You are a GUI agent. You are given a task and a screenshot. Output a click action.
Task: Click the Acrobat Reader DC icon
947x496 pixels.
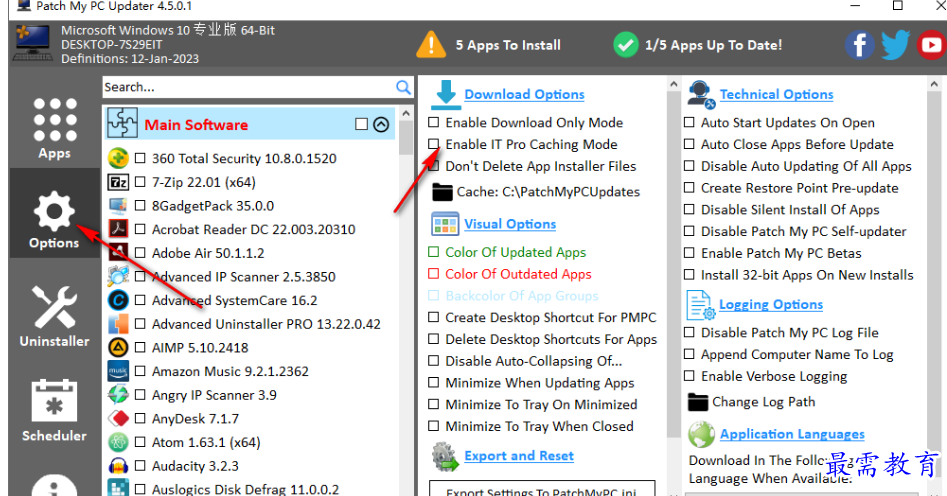(118, 229)
